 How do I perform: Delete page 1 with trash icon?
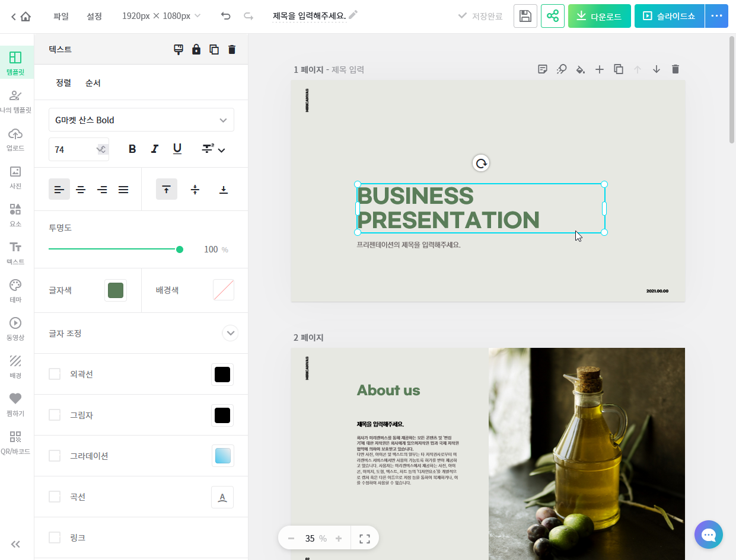[x=676, y=69]
